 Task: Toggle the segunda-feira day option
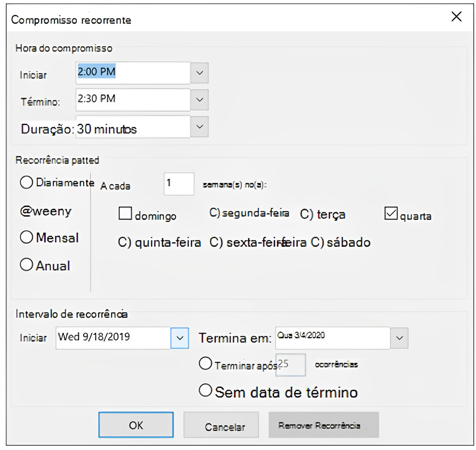point(215,213)
